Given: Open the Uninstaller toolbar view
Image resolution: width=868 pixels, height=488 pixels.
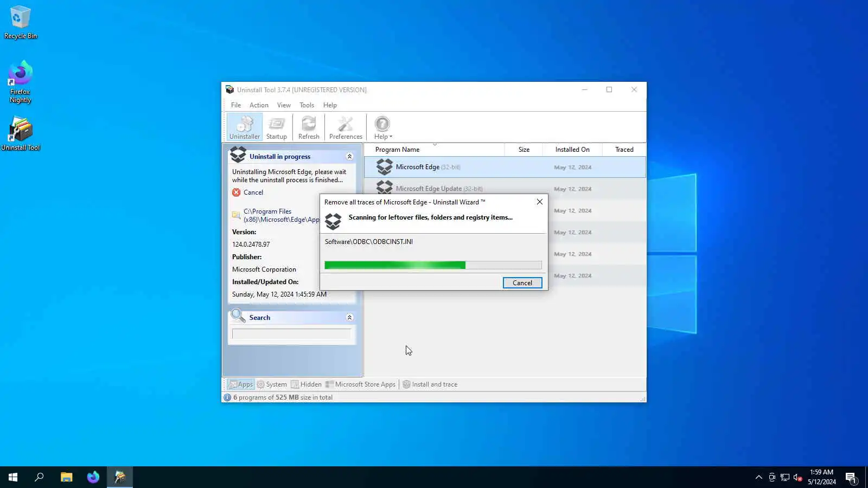Looking at the screenshot, I should point(245,127).
